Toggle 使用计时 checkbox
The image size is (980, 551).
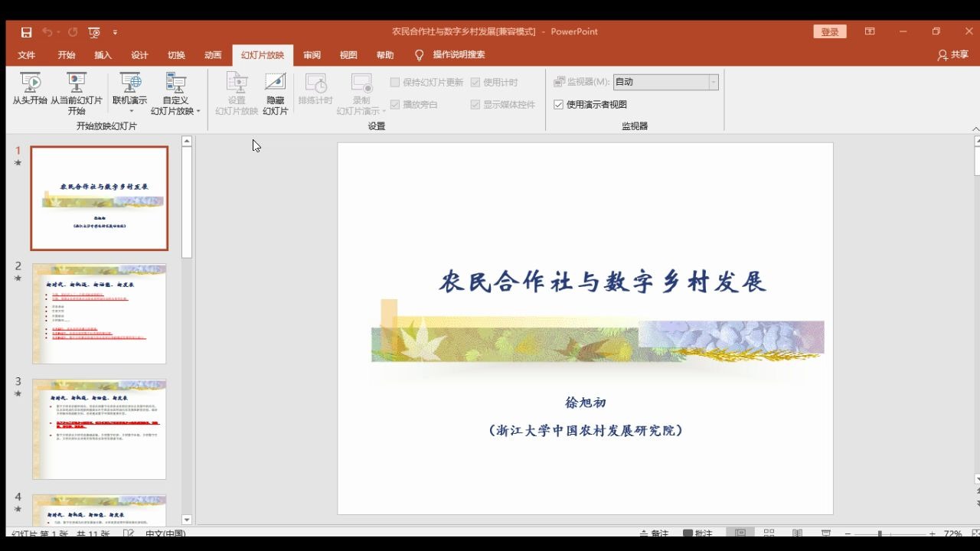click(x=475, y=83)
